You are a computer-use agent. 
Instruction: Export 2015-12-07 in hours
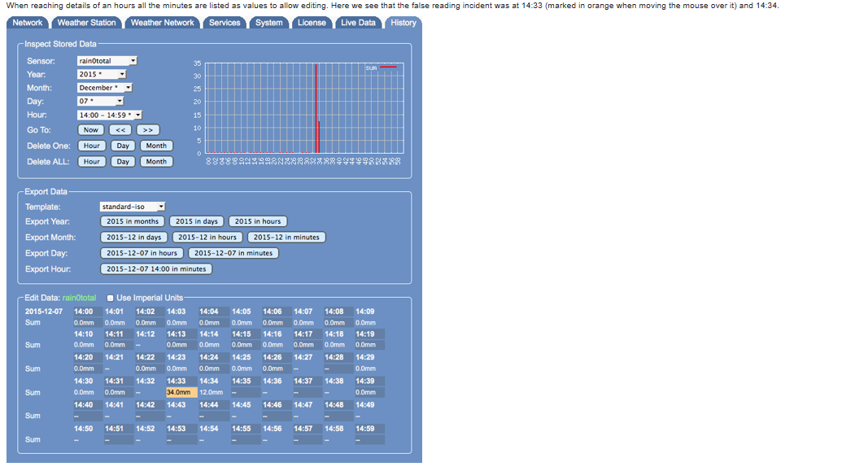pos(142,253)
